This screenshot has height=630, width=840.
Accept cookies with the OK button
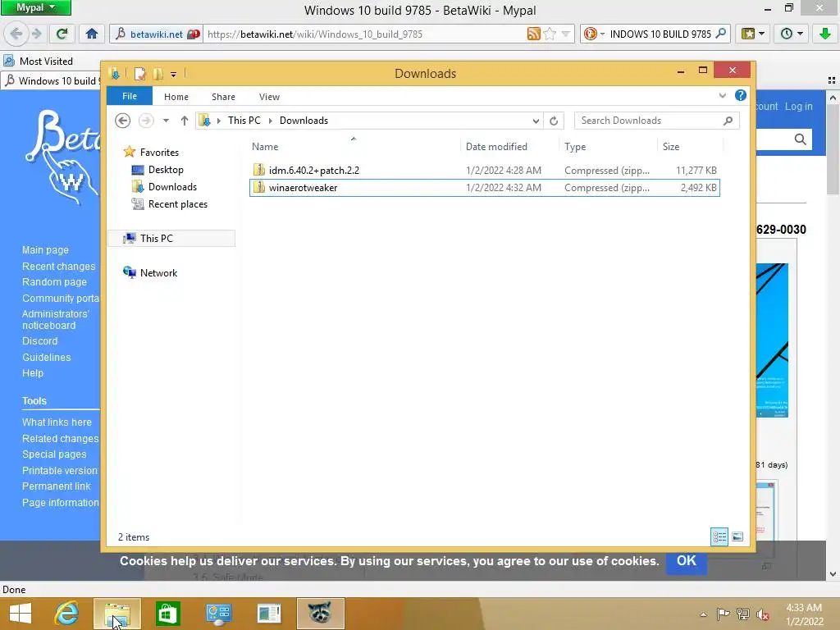tap(687, 561)
